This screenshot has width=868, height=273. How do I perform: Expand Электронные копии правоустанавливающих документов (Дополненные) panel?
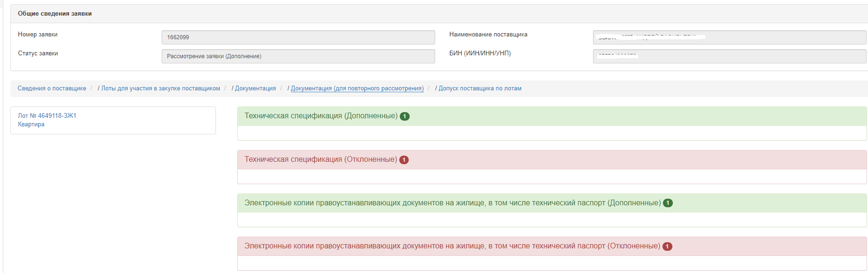(452, 203)
